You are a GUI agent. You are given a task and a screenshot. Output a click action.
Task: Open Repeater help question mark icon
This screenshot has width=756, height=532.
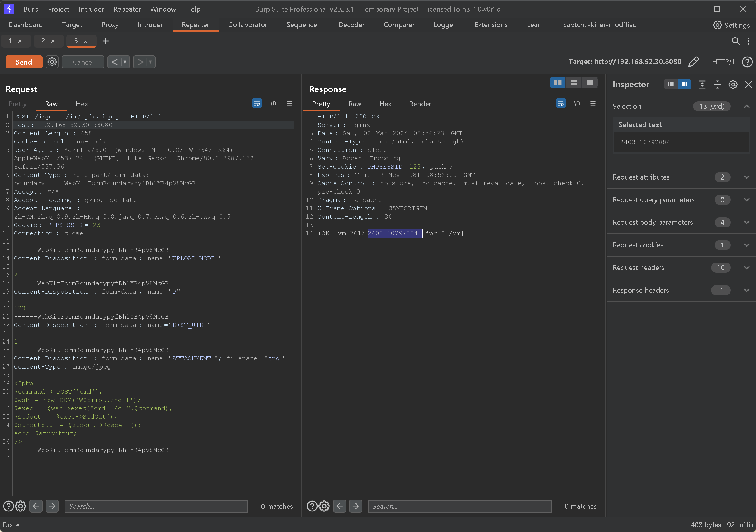coord(747,62)
